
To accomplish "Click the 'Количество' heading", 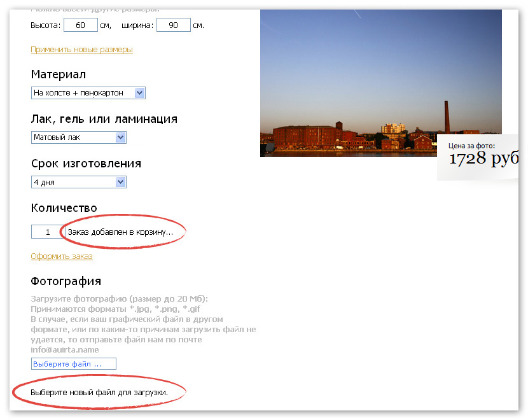I will [64, 208].
